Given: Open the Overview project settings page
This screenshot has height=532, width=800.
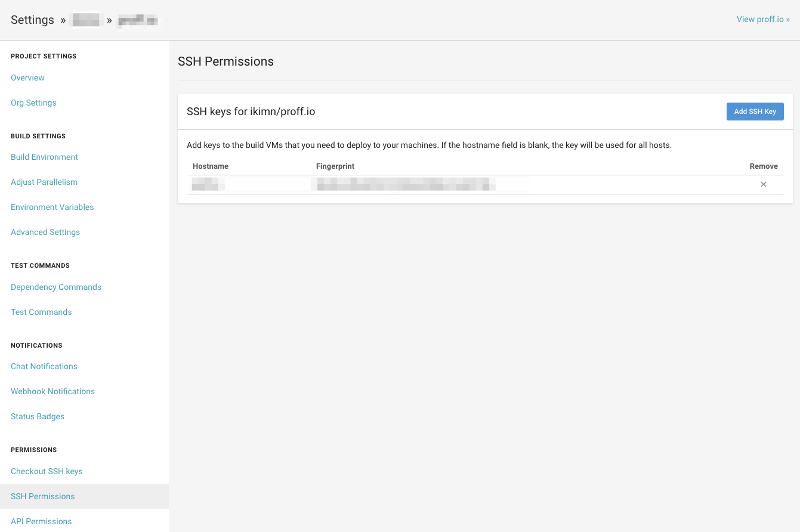Looking at the screenshot, I should 27,78.
